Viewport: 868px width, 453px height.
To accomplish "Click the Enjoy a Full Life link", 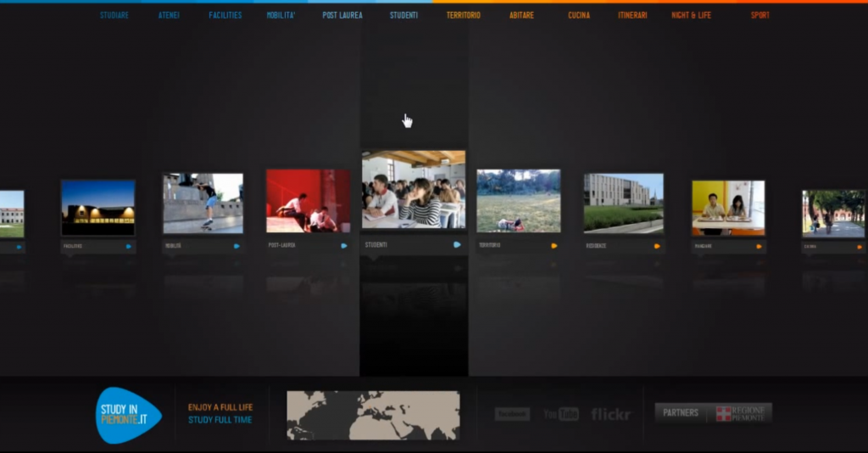I will [220, 407].
